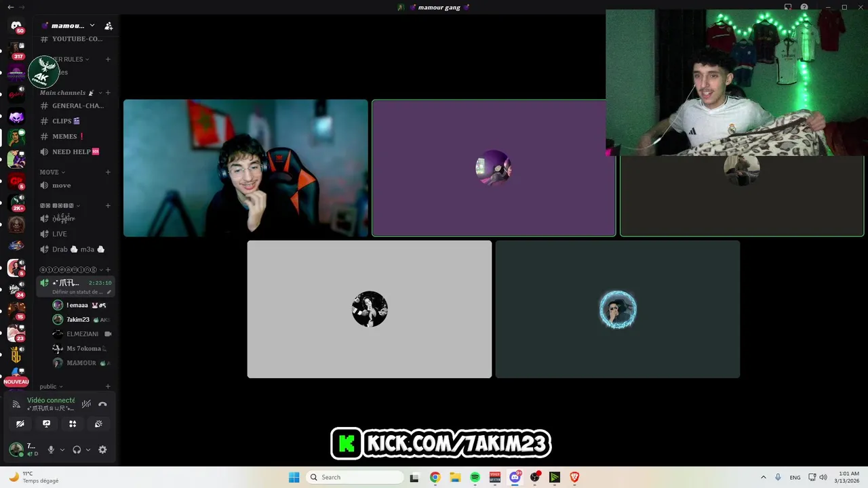The image size is (868, 488).
Task: Mute microphone in user panel
Action: pyautogui.click(x=51, y=449)
